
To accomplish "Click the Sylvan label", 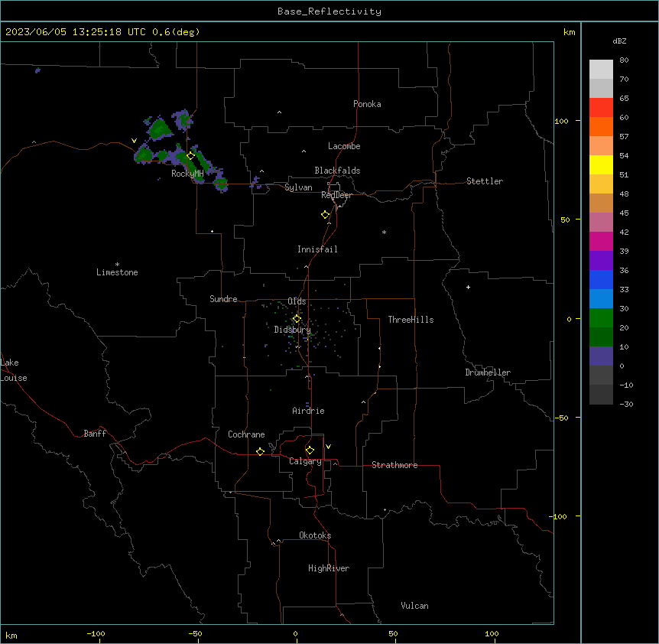I will tap(298, 187).
